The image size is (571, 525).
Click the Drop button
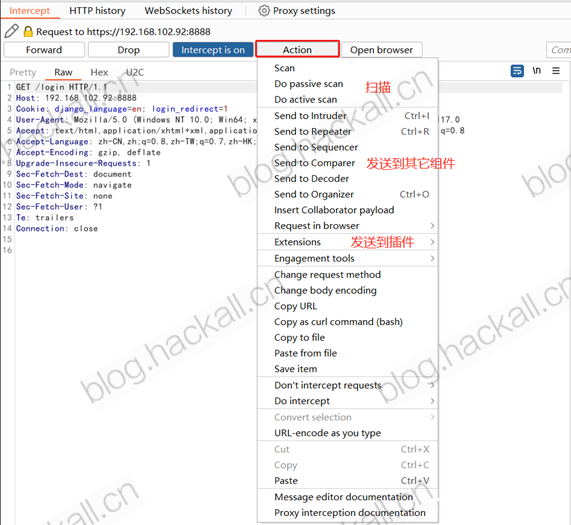(129, 50)
